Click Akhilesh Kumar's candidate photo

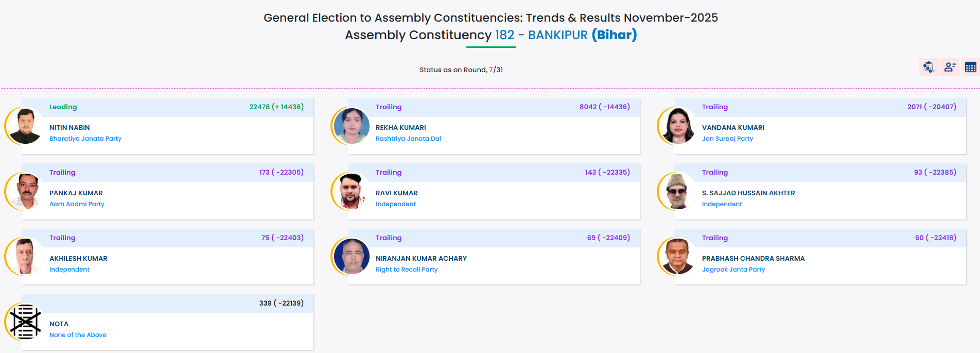pos(25,257)
